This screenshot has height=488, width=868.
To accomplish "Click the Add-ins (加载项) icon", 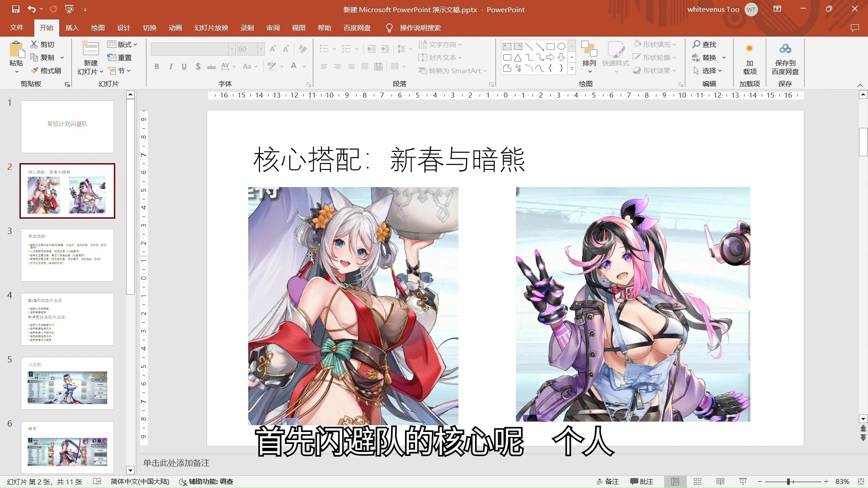I will coord(750,48).
